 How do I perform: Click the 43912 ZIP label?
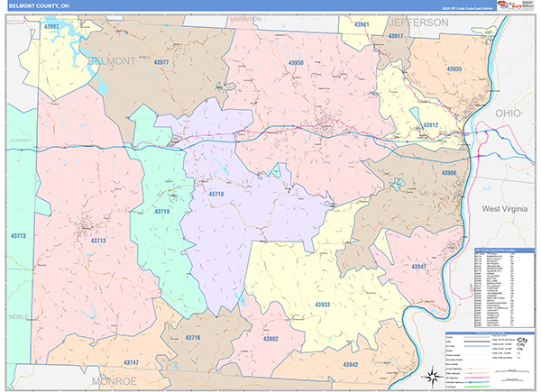click(x=430, y=125)
